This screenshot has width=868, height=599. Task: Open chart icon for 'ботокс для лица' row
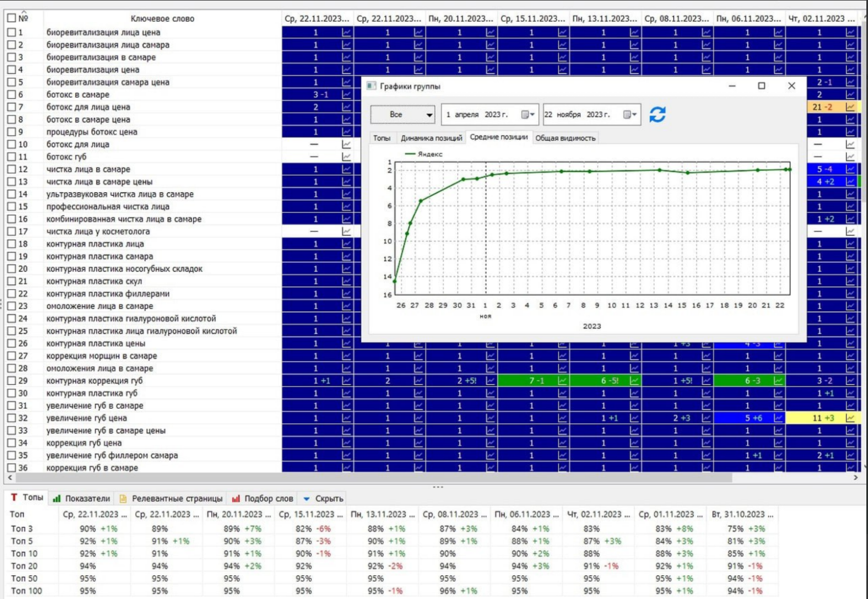346,145
